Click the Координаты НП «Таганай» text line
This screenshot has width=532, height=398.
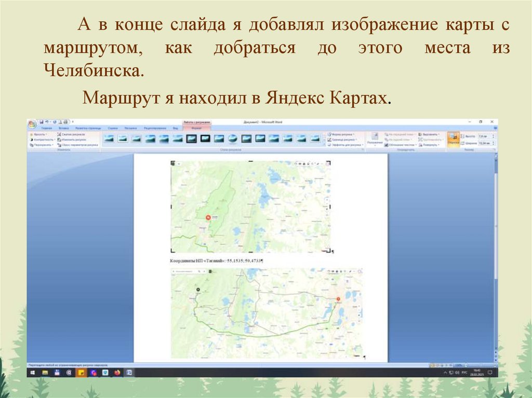tap(217, 260)
